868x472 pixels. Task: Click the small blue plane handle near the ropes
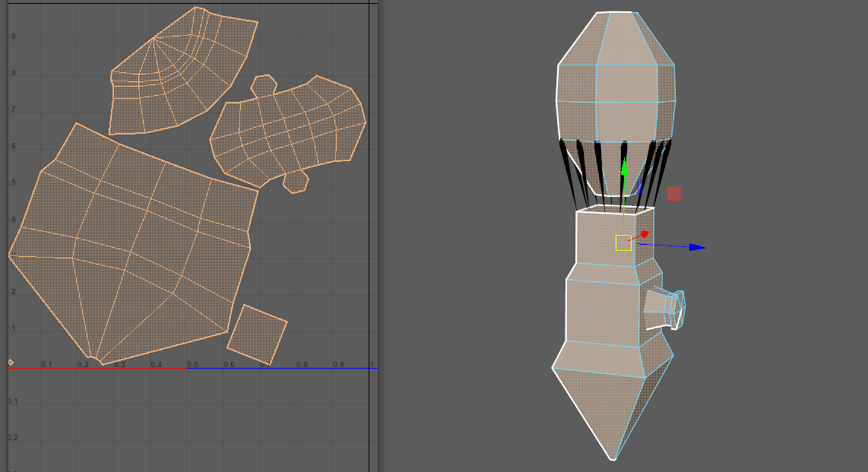641,185
